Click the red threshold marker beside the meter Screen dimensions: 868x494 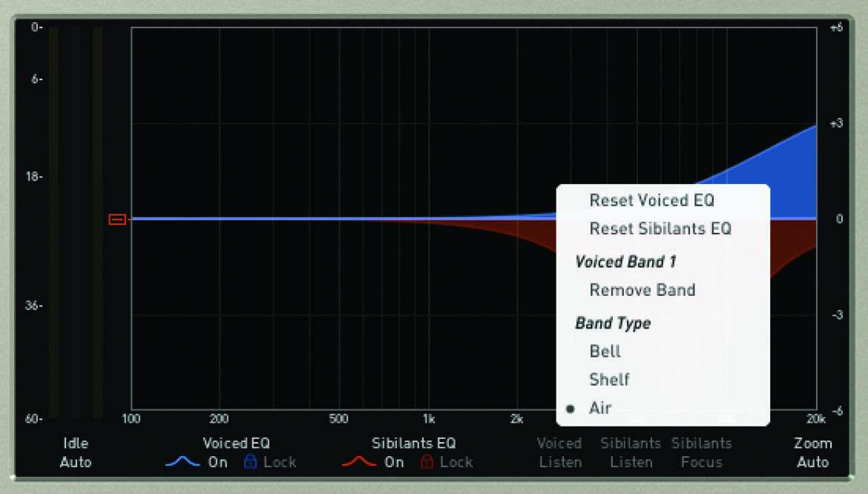coord(117,220)
